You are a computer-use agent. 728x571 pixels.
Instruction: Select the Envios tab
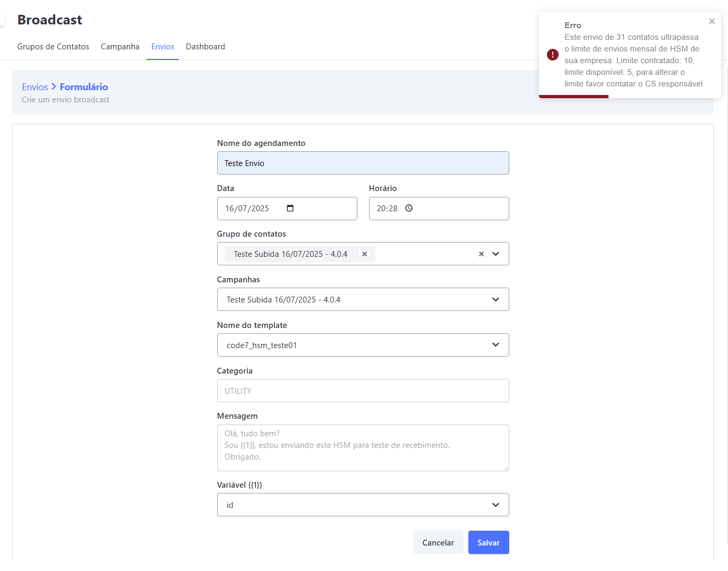162,47
